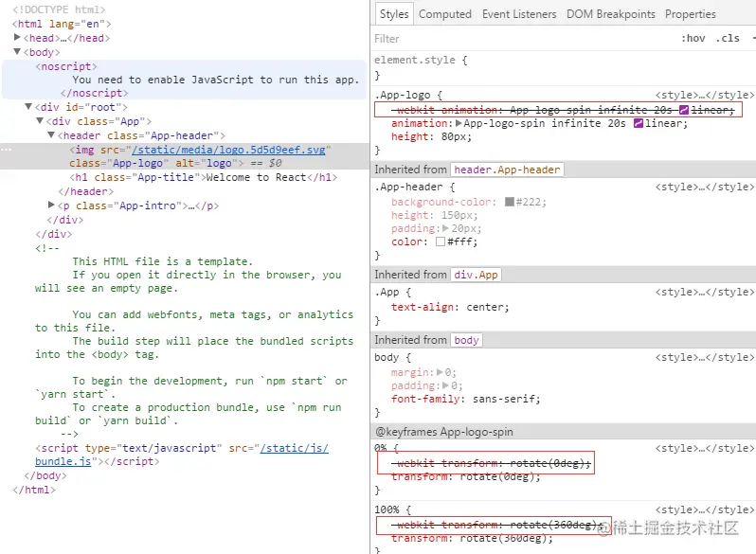Screen dimensions: 756x554
Task: Toggle the :hov element state button
Action: 693,39
